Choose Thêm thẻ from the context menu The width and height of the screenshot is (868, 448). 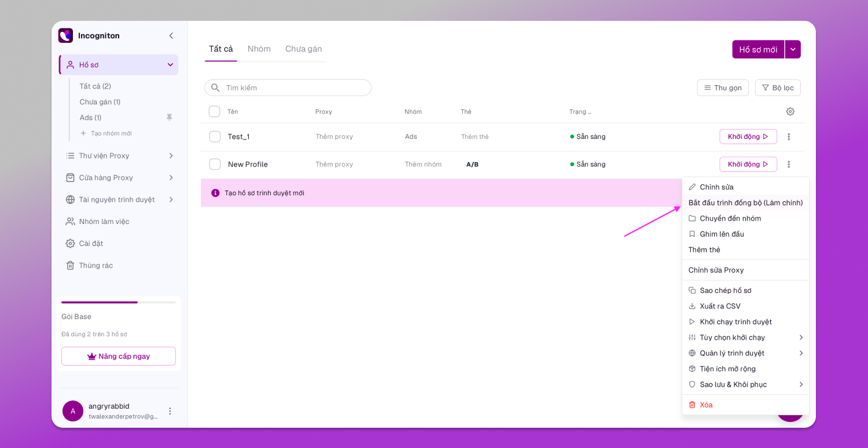745,249
